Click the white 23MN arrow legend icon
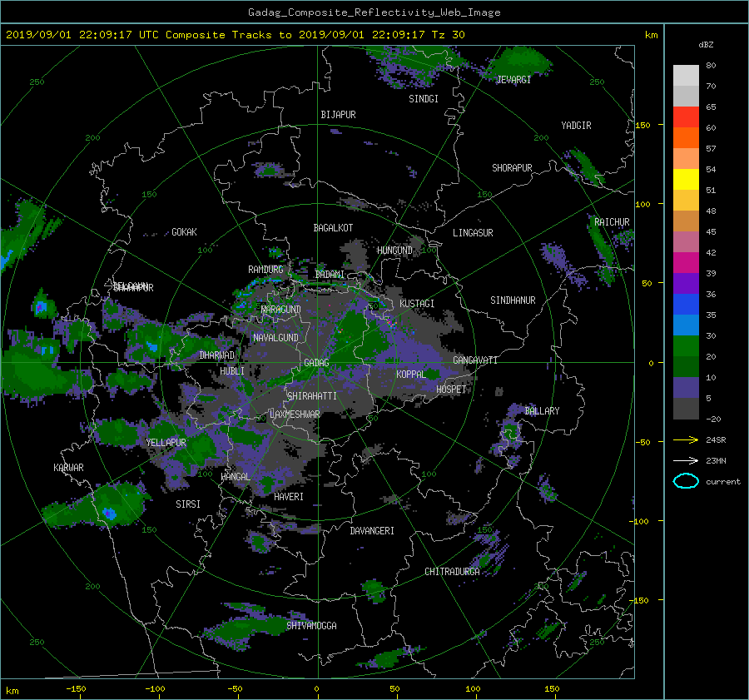 (x=686, y=460)
